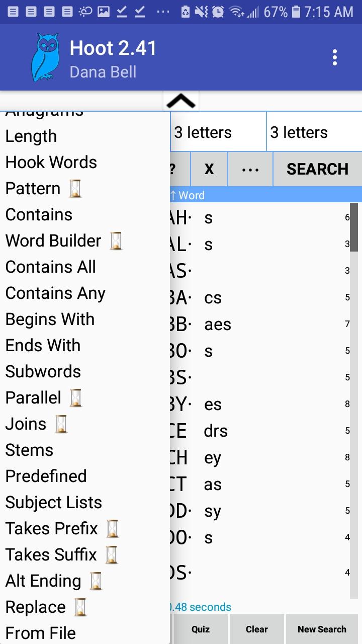Tap the hourglass icon beside Word Builder
The image size is (362, 644).
116,241
